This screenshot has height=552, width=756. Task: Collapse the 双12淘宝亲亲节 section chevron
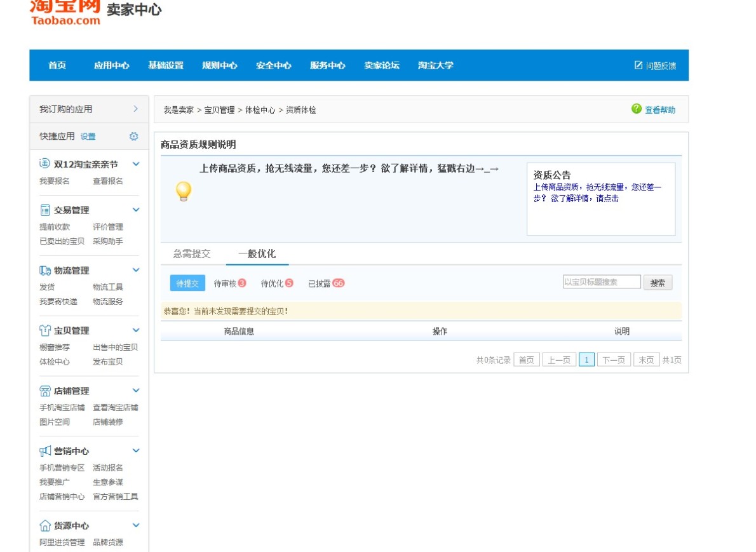136,164
